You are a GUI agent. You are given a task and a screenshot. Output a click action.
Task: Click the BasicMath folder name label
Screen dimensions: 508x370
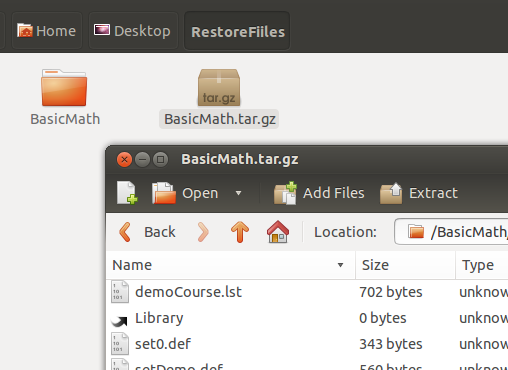point(65,119)
